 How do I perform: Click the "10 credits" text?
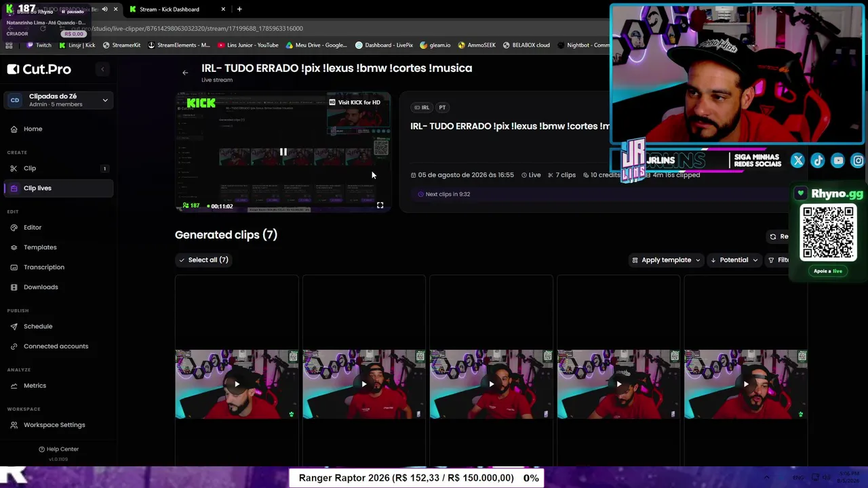pyautogui.click(x=605, y=175)
